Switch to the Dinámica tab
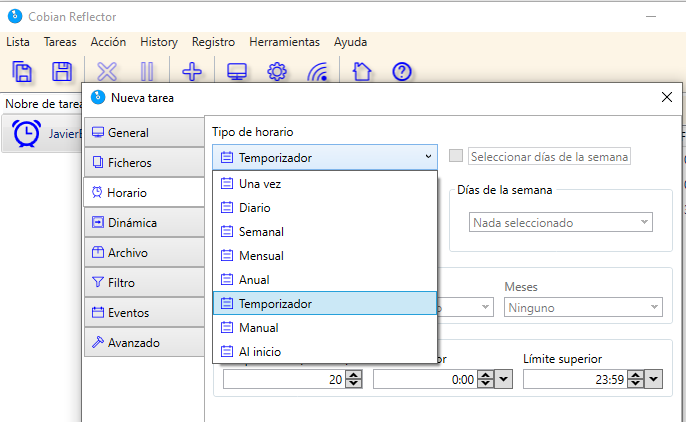This screenshot has height=422, width=686. tap(144, 223)
